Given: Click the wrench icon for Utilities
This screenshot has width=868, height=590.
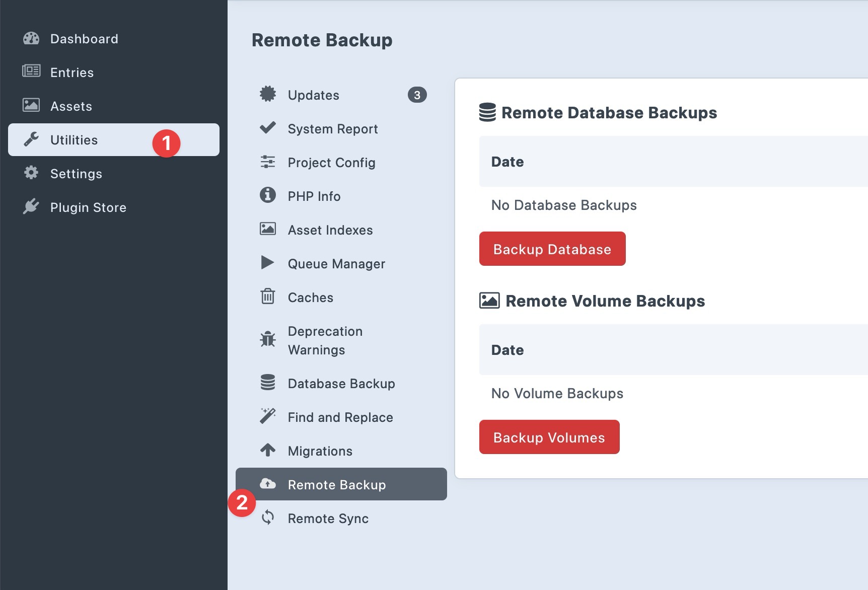Looking at the screenshot, I should pos(31,139).
